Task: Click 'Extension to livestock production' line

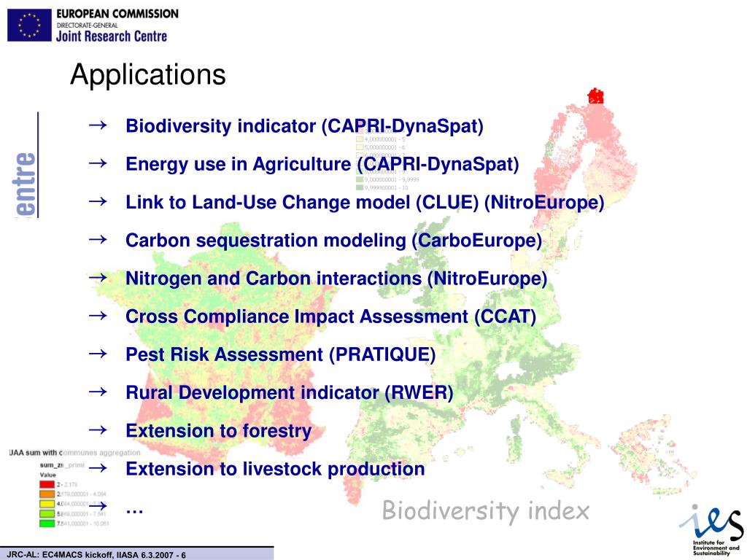Action: 275,469
